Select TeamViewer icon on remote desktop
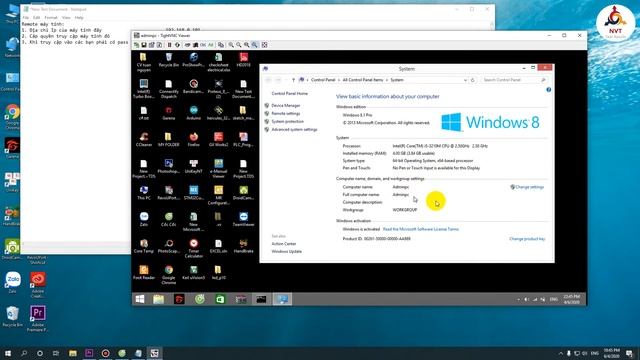 click(x=243, y=219)
